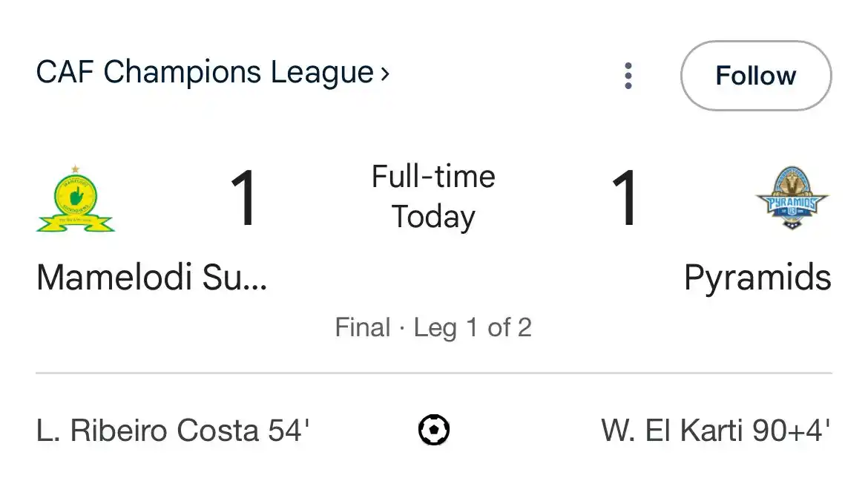This screenshot has width=868, height=484.
Task: Click the Full-time status text
Action: click(433, 177)
